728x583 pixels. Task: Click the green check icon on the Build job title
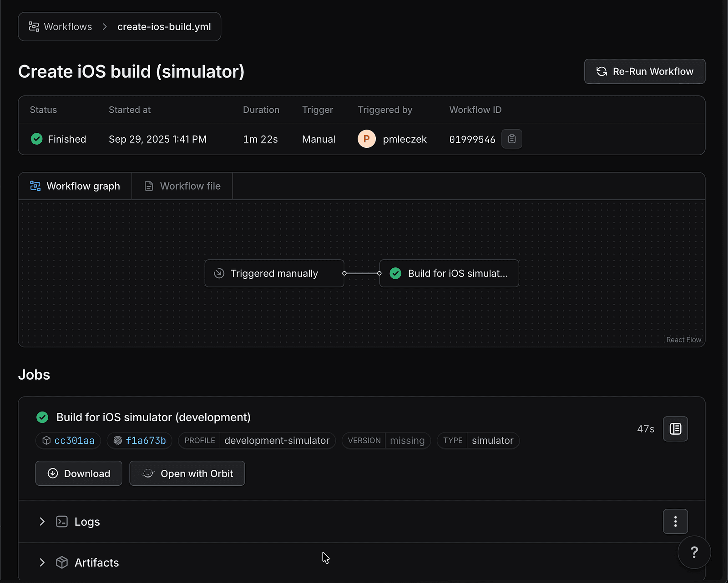pos(42,417)
